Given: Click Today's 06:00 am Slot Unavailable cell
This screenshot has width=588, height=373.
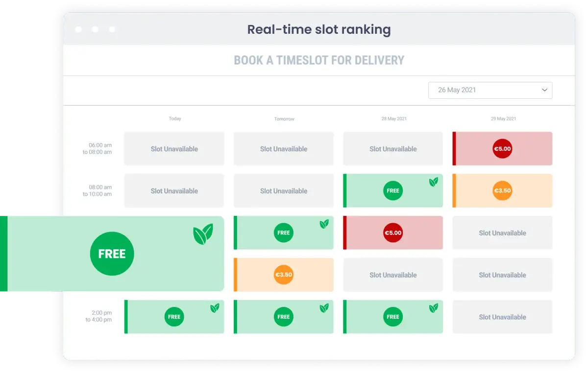Looking at the screenshot, I should [x=174, y=149].
